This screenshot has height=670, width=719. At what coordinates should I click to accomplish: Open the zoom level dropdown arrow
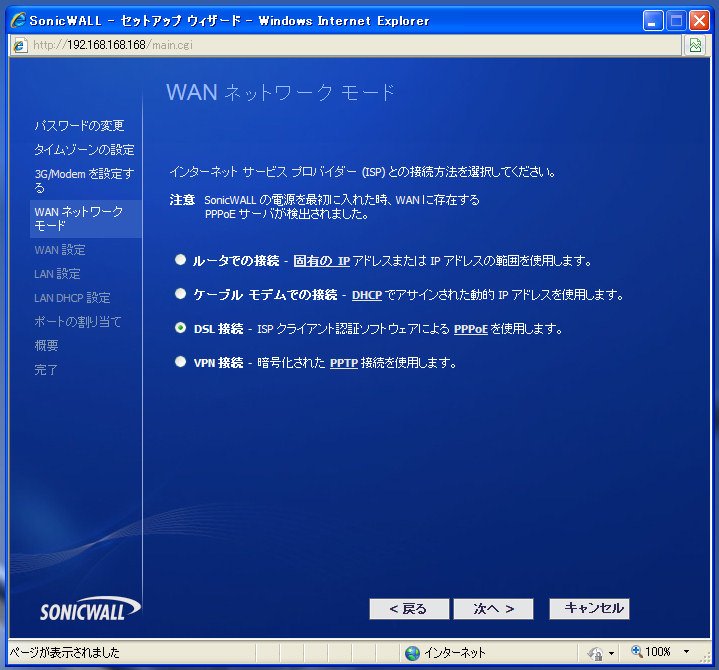(686, 652)
